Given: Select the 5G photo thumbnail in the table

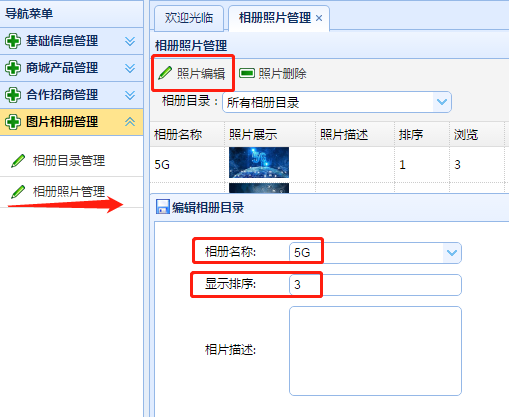Looking at the screenshot, I should click(259, 163).
